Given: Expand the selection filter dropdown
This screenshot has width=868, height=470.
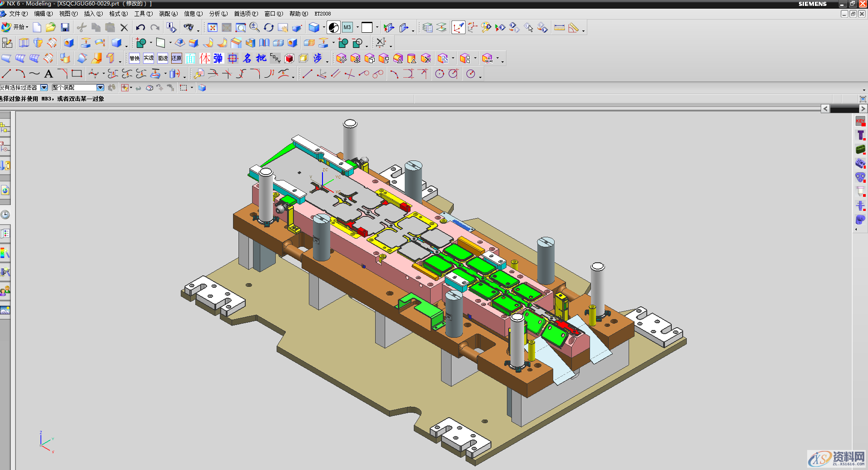Looking at the screenshot, I should click(44, 88).
